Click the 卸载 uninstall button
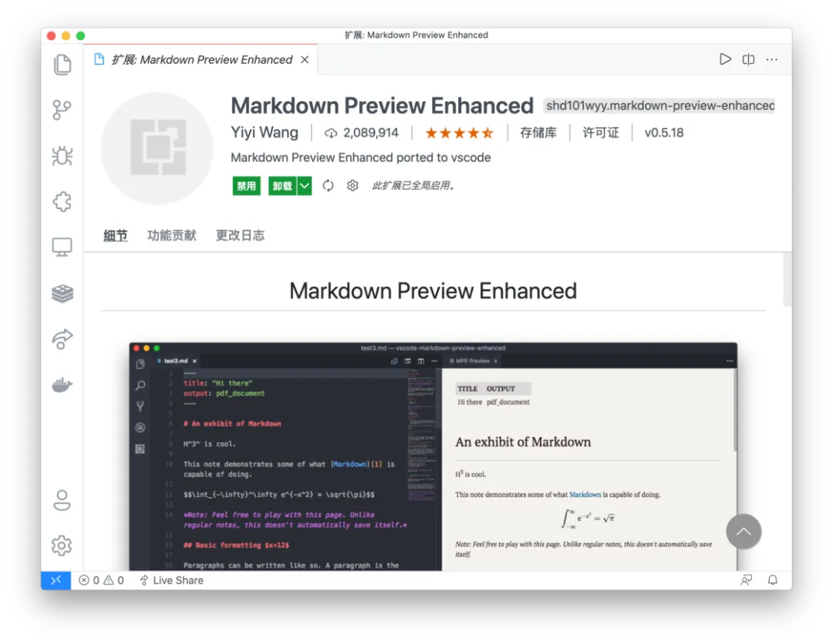Viewport: 833px width, 644px height. tap(282, 186)
